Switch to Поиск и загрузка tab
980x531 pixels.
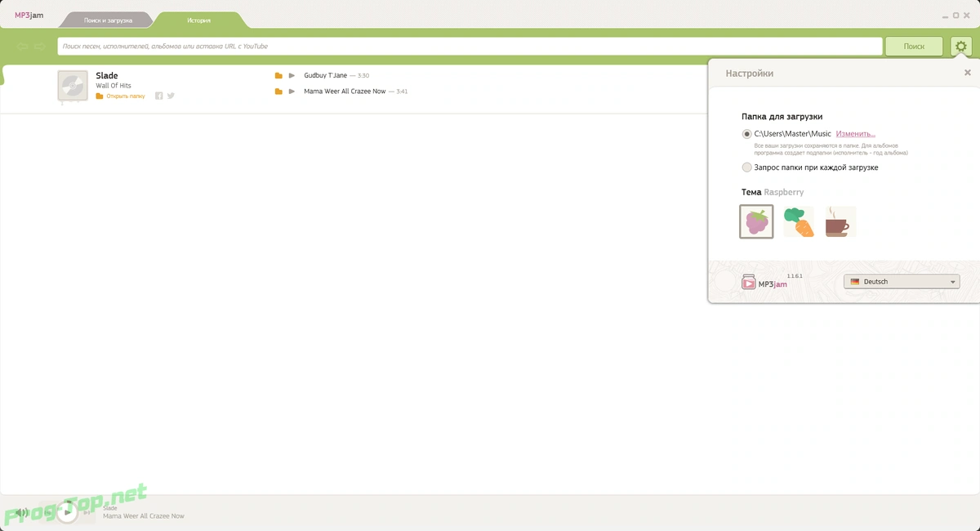[108, 20]
